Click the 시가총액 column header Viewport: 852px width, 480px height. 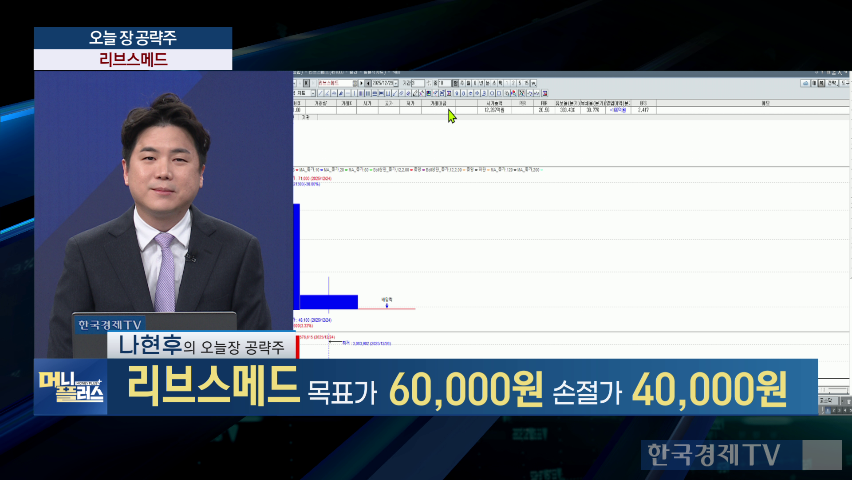[492, 102]
